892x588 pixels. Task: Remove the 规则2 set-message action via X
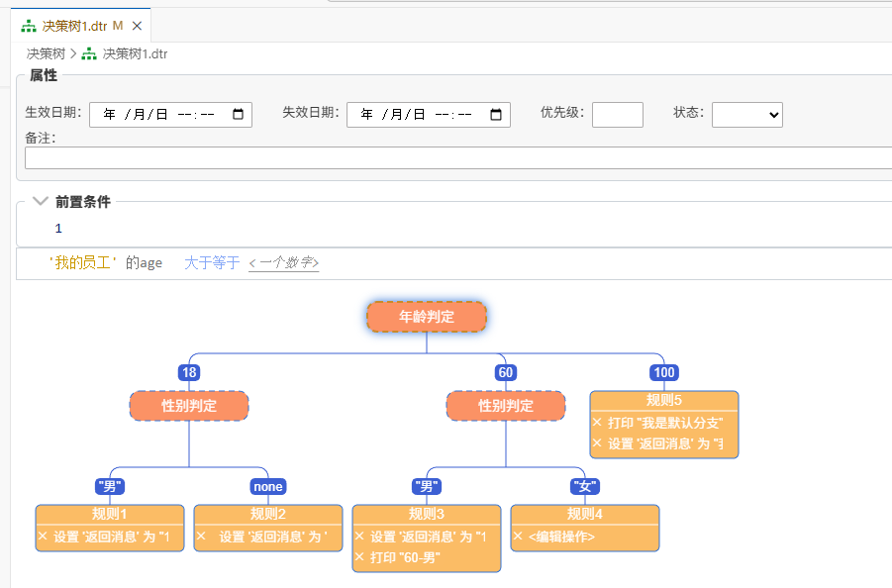[x=201, y=536]
